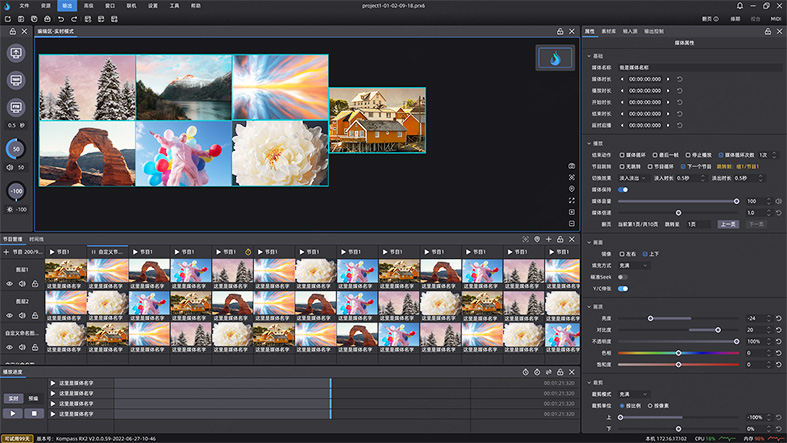Click the top monitor output icon in left sidebar
Screen dimensions: 787x443
click(x=16, y=54)
